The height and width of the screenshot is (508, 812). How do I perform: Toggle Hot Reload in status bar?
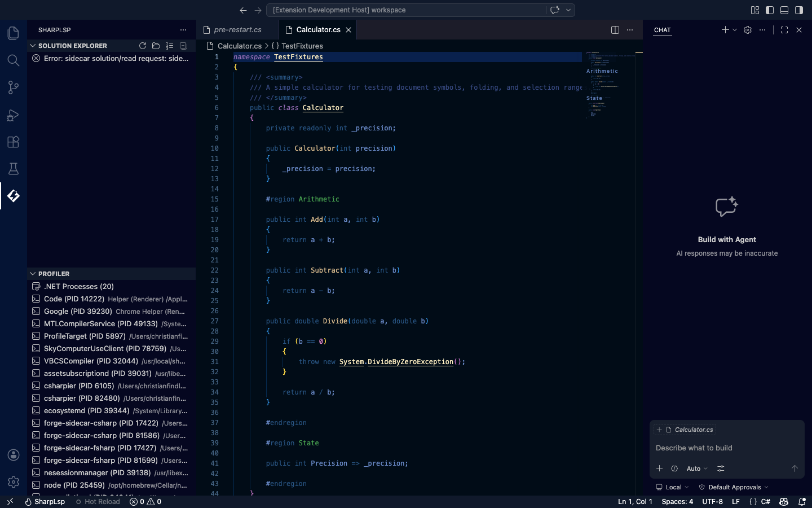[98, 501]
